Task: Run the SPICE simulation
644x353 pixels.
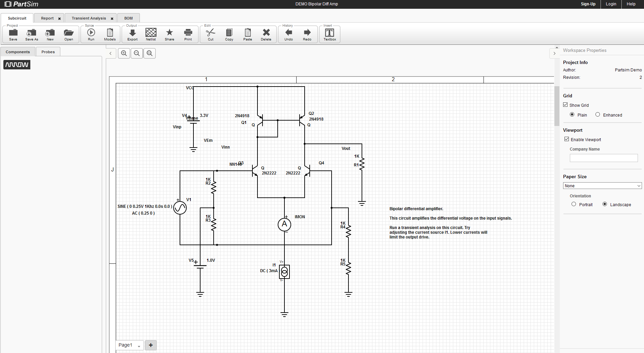Action: (x=91, y=34)
